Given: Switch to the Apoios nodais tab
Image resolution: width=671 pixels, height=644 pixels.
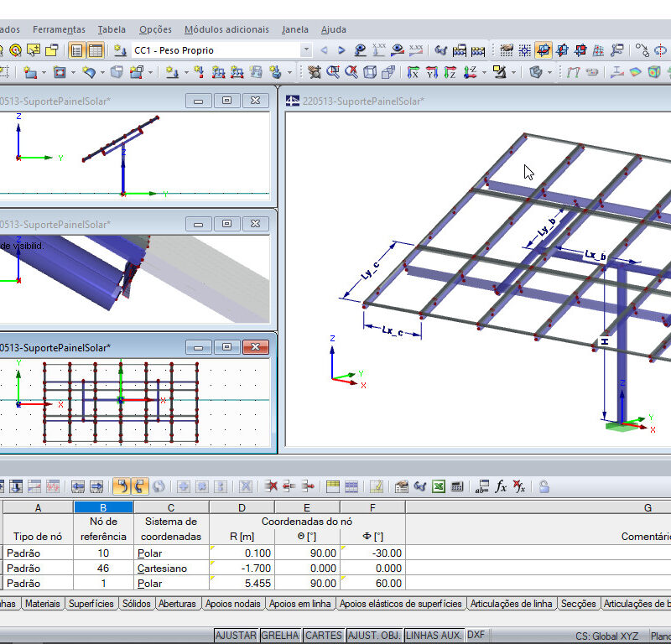Looking at the screenshot, I should (x=233, y=604).
